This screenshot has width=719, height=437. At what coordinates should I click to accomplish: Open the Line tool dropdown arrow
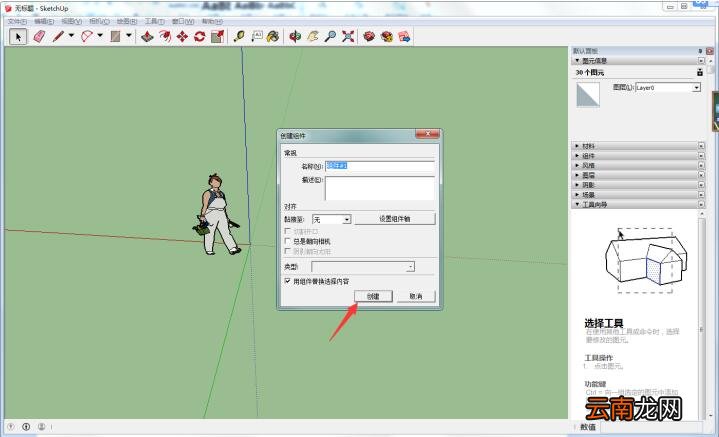[71, 35]
